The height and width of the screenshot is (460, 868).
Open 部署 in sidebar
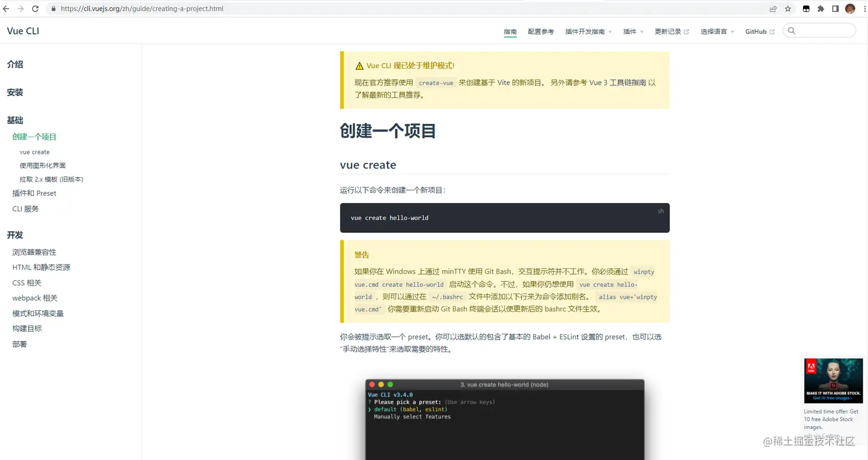(x=20, y=344)
